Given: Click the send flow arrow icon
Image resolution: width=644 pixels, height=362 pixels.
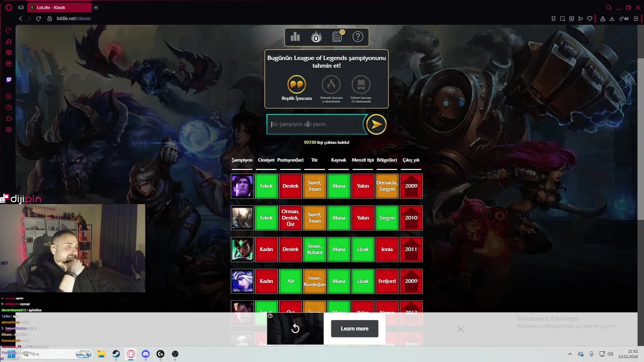Looking at the screenshot, I should 581,19.
